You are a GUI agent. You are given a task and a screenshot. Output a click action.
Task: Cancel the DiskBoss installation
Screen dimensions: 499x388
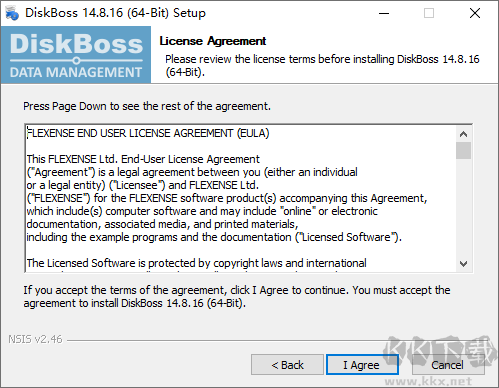[448, 365]
